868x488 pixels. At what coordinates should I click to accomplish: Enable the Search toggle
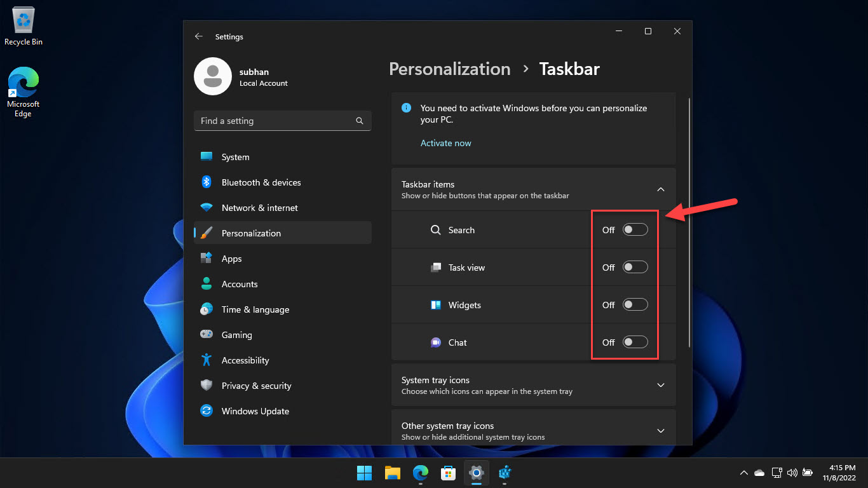pyautogui.click(x=635, y=229)
